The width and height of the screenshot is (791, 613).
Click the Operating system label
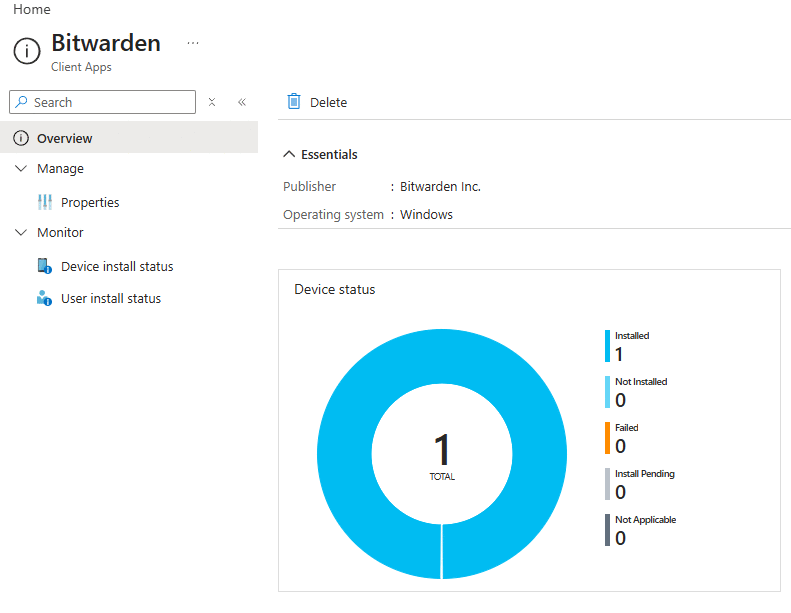point(333,215)
